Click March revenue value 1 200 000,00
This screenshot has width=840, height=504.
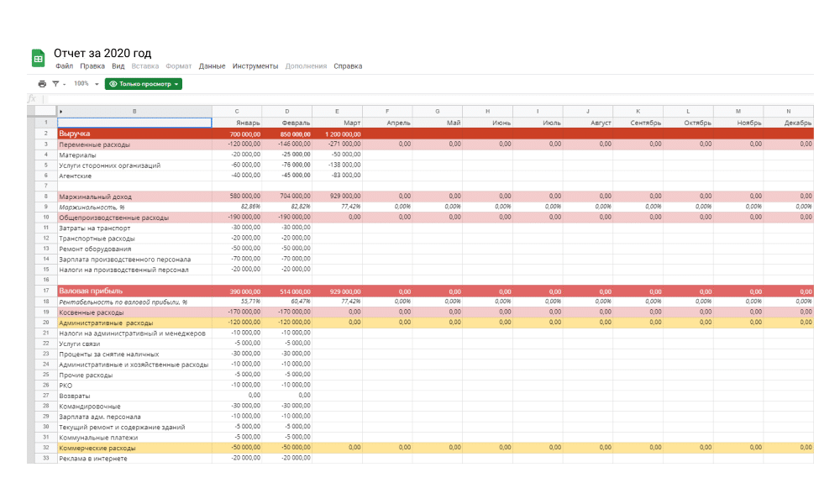click(337, 134)
